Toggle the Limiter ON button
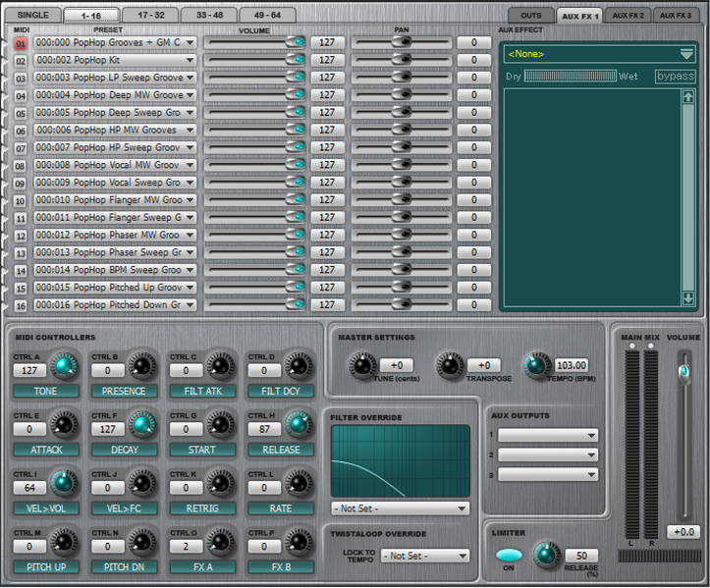The width and height of the screenshot is (710, 588). (x=509, y=555)
